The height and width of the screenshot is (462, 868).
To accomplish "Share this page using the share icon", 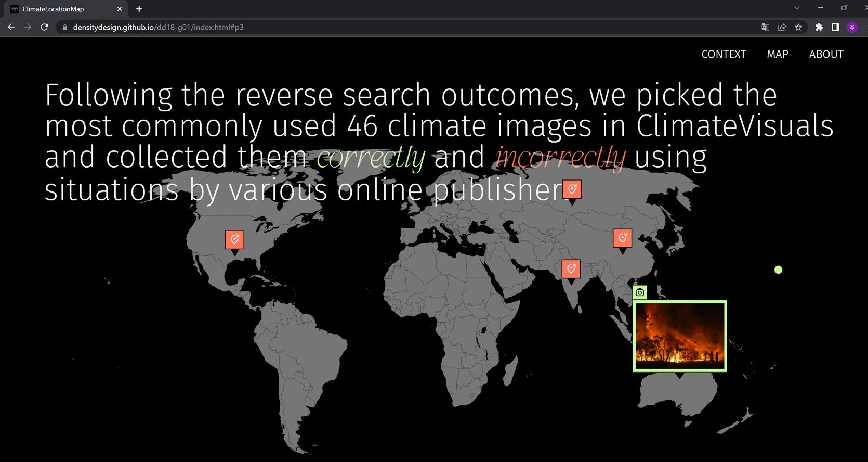I will 782,27.
